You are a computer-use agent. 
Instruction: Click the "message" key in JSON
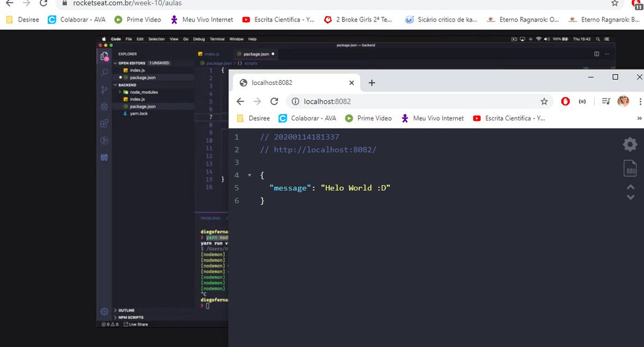290,188
